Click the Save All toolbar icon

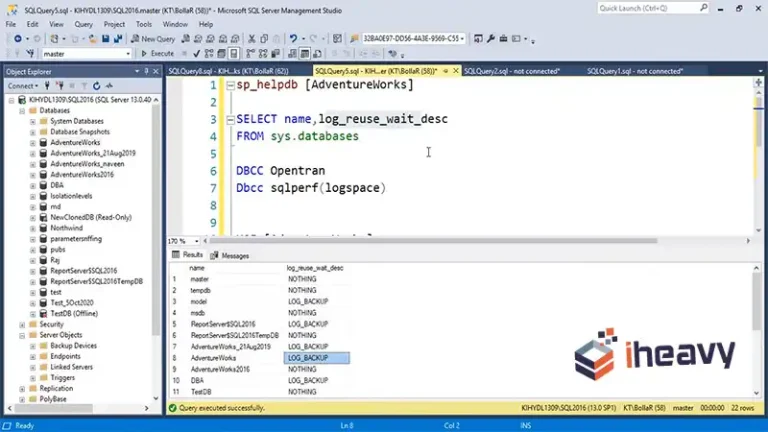[118, 39]
